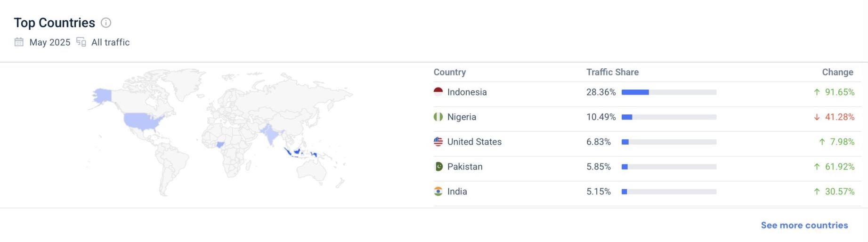Click the Traffic Share column header
The height and width of the screenshot is (242, 868).
tap(612, 72)
